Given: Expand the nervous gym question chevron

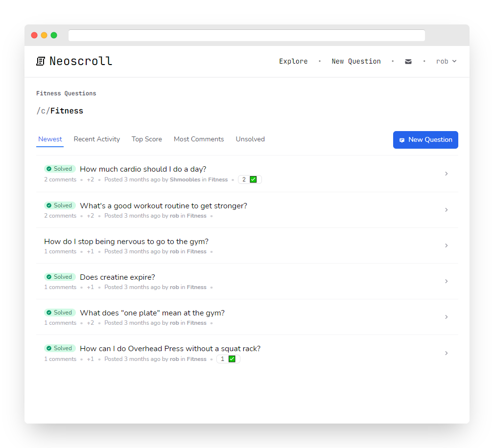Looking at the screenshot, I should (447, 246).
